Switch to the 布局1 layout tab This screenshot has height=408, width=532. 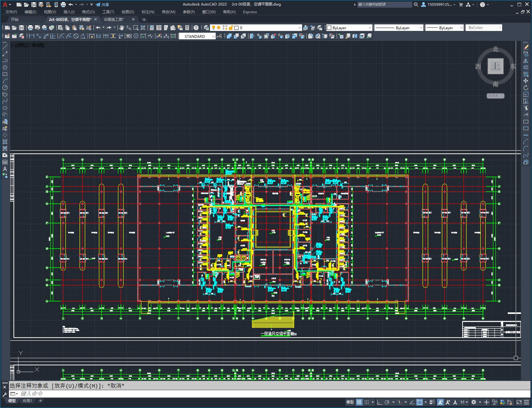[27, 401]
